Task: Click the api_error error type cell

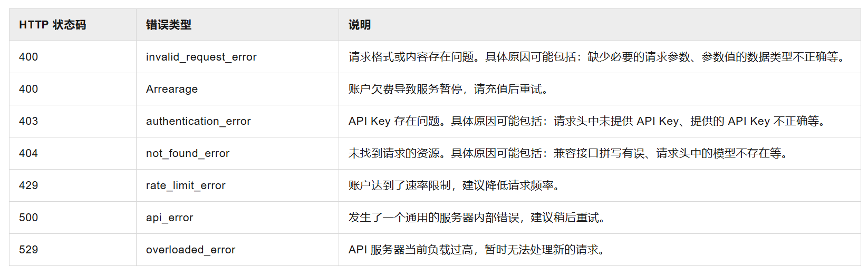Action: (169, 218)
